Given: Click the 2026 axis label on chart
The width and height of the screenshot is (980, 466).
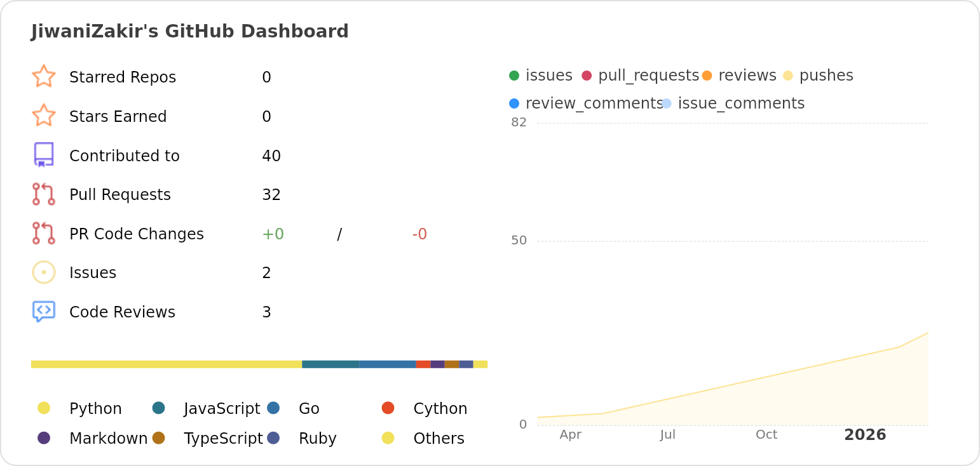Looking at the screenshot, I should coord(865,435).
